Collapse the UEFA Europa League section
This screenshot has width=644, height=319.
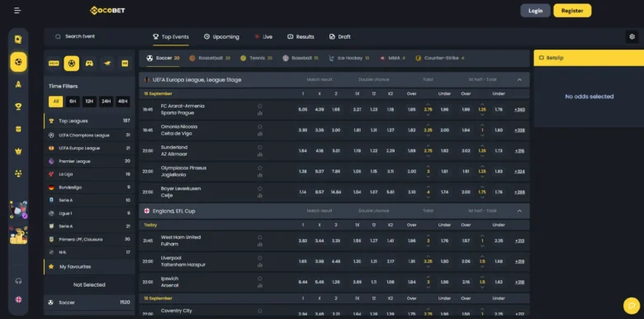pos(519,79)
